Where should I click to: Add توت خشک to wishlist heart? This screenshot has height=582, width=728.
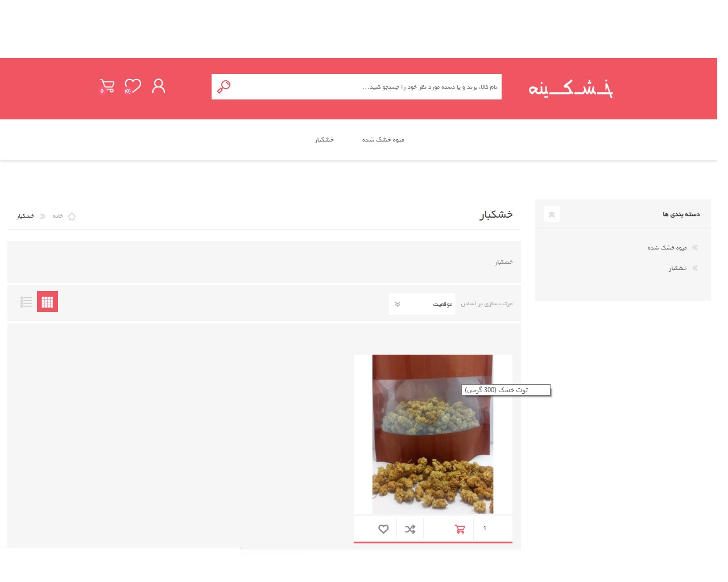click(383, 529)
